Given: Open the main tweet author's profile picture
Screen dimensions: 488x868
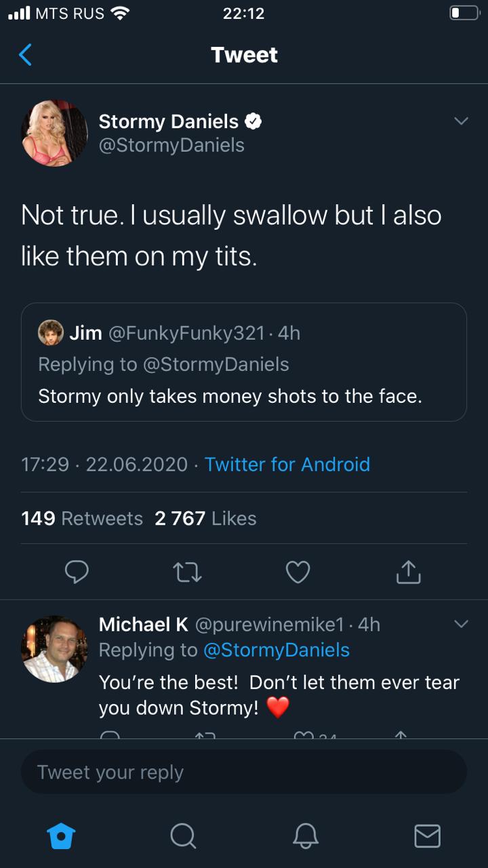Looking at the screenshot, I should (54, 133).
